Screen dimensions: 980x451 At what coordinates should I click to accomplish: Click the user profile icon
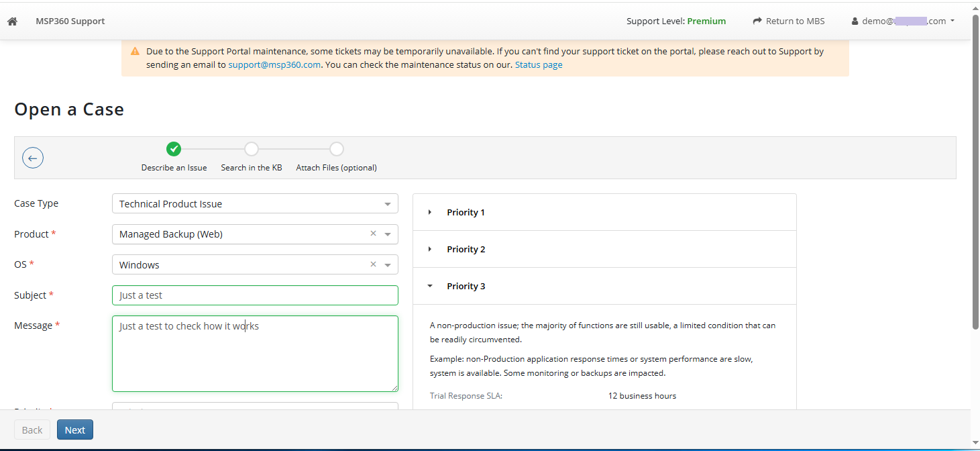[x=855, y=21]
